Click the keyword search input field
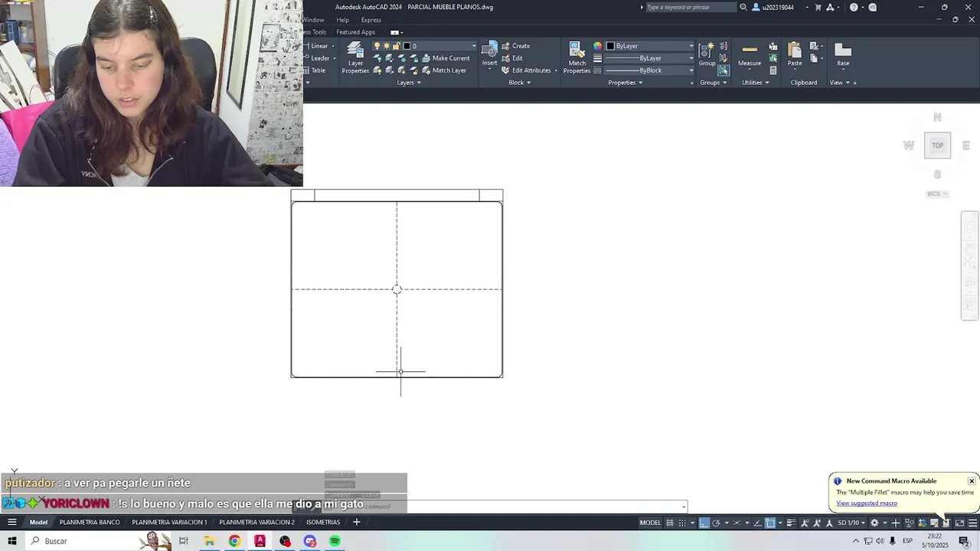The height and width of the screenshot is (551, 980). pyautogui.click(x=690, y=7)
